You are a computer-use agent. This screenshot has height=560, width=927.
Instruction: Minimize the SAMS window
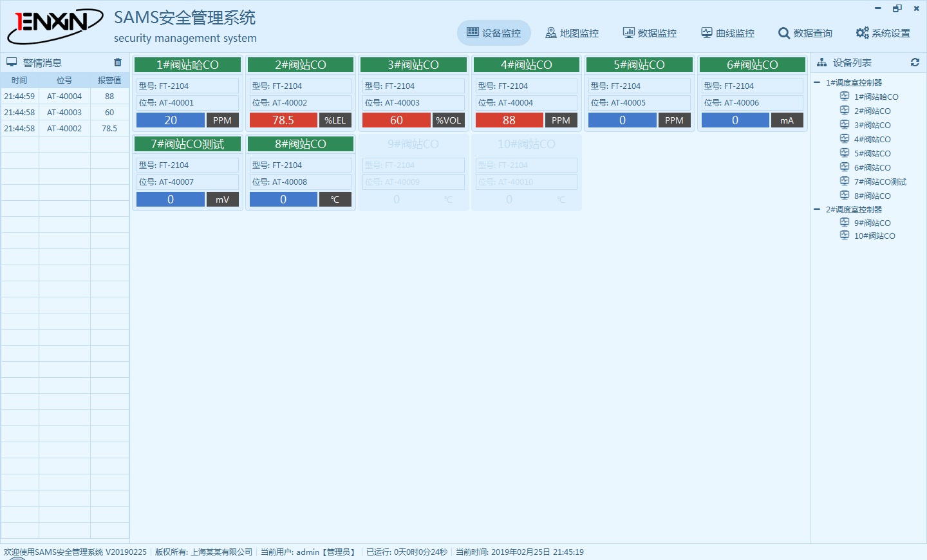(877, 8)
